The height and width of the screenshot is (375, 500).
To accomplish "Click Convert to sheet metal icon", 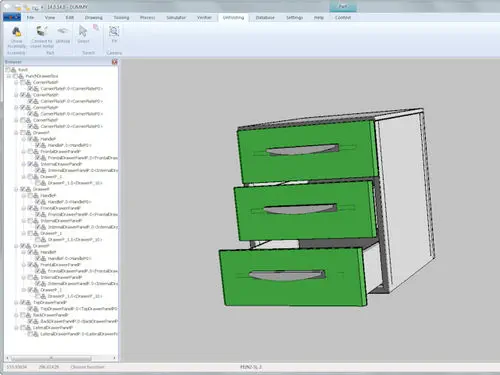I will (x=42, y=31).
